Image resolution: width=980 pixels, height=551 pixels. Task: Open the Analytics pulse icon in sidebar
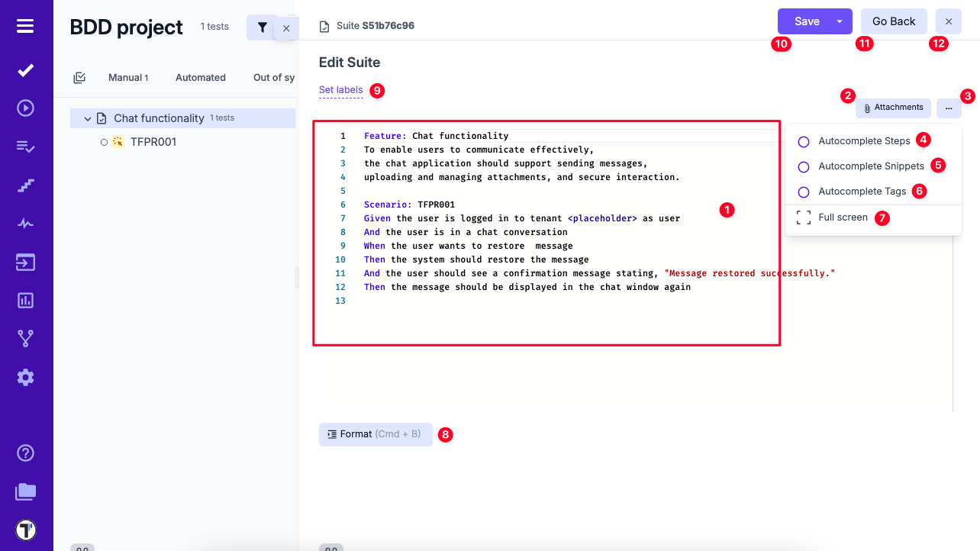[25, 224]
